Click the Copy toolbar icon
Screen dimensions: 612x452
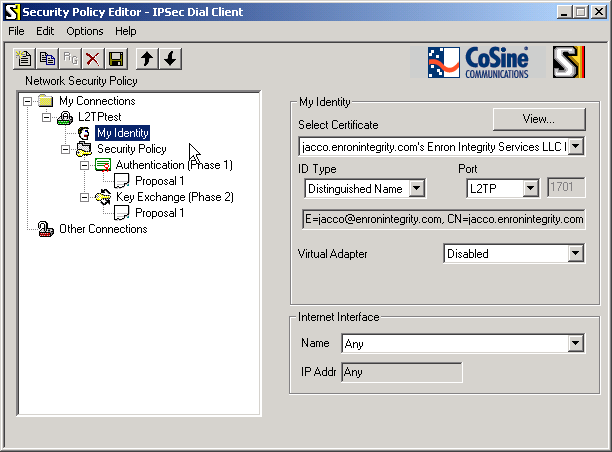click(x=47, y=59)
